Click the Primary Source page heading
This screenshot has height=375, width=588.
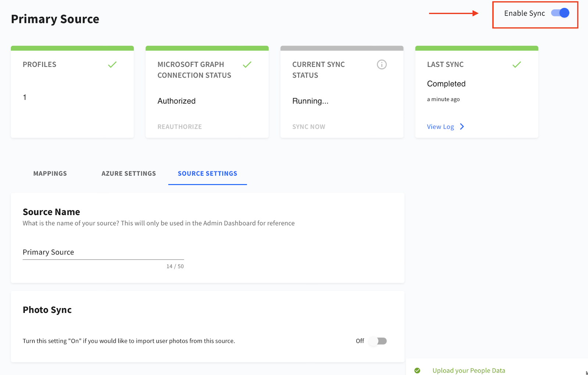55,19
